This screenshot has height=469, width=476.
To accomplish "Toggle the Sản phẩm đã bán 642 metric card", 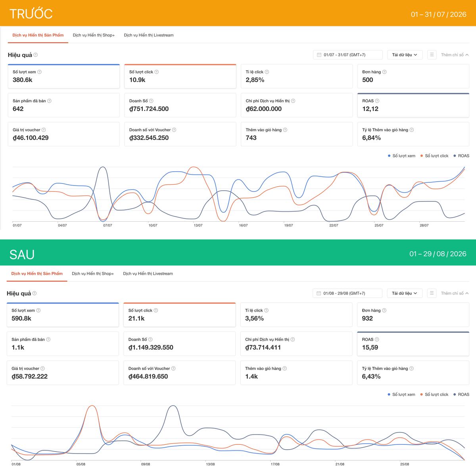I will click(x=63, y=105).
